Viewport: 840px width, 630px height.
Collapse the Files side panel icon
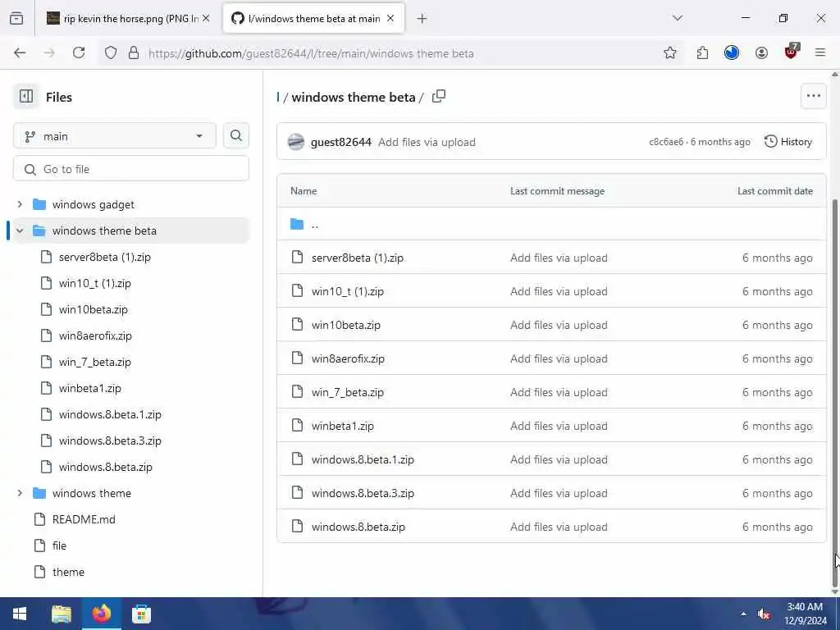point(25,97)
